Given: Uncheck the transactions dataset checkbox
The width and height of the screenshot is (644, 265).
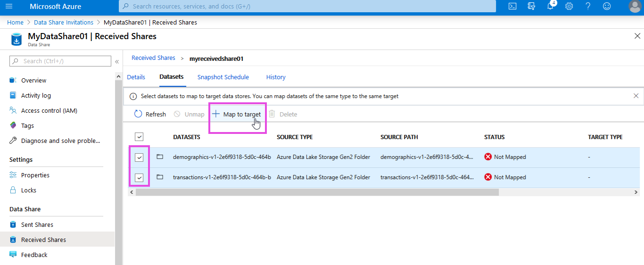Looking at the screenshot, I should [139, 178].
